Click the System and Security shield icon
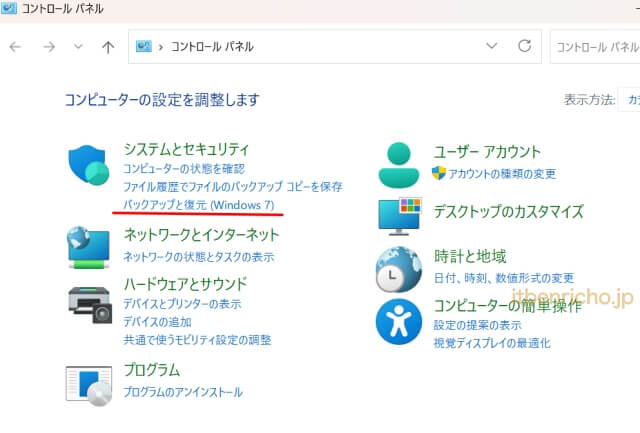The width and height of the screenshot is (640, 433). 89,166
